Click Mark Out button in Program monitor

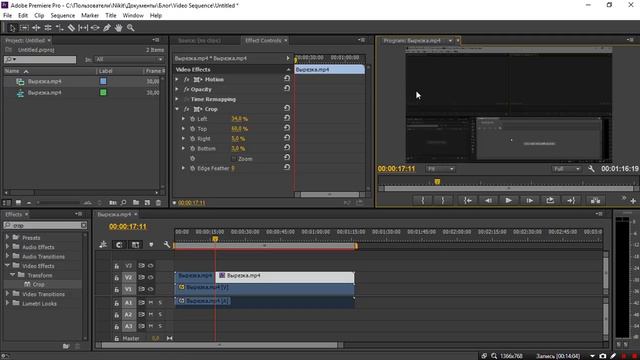click(x=443, y=200)
